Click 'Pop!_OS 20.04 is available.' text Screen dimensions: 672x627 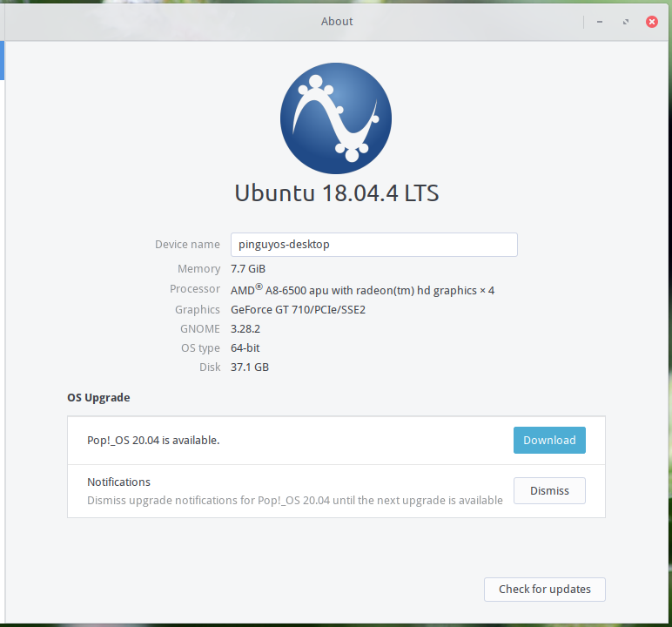coord(153,441)
